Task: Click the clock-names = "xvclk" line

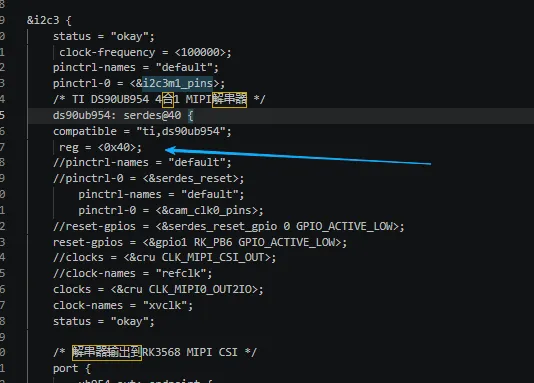Action: click(123, 305)
